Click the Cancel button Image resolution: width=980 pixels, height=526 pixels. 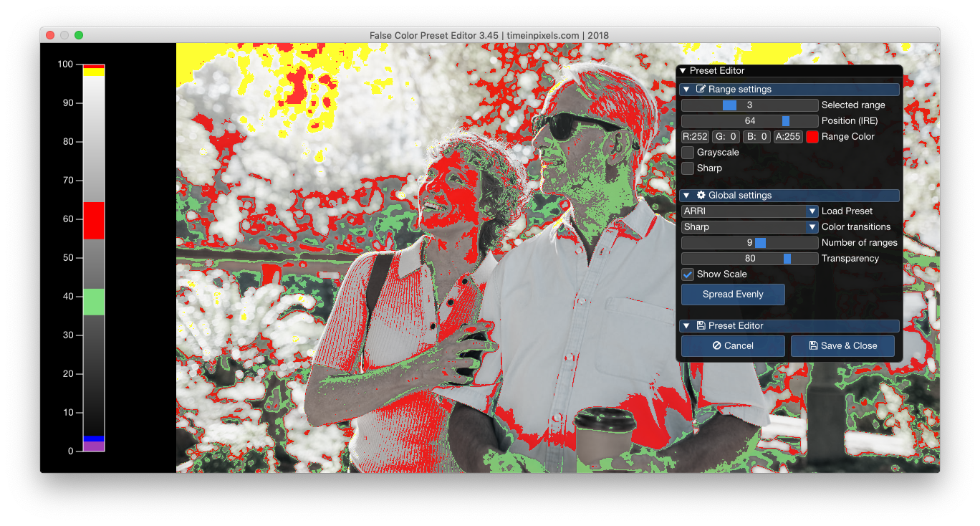[x=733, y=346]
